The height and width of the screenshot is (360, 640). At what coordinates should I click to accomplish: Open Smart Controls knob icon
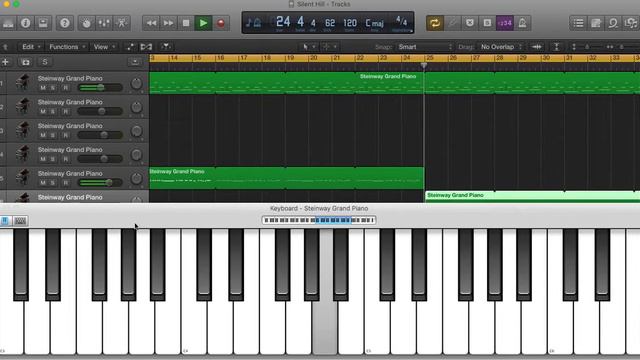tap(87, 23)
